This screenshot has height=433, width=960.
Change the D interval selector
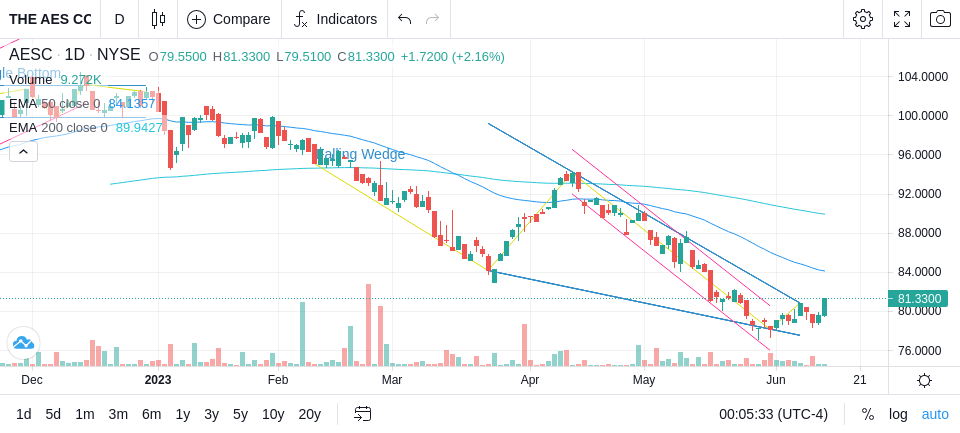(x=119, y=19)
